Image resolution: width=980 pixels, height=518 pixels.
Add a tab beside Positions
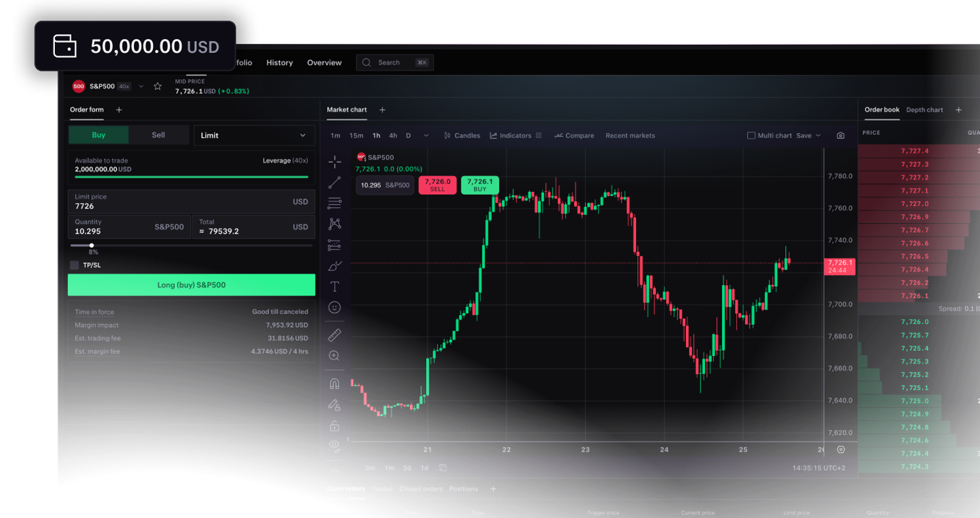coord(493,489)
